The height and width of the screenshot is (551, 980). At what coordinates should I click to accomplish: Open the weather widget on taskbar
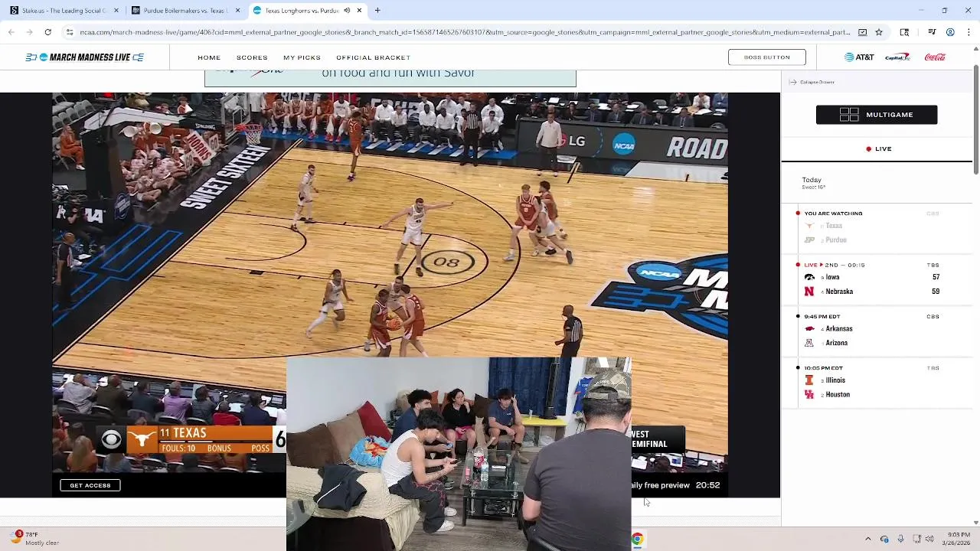(x=35, y=539)
